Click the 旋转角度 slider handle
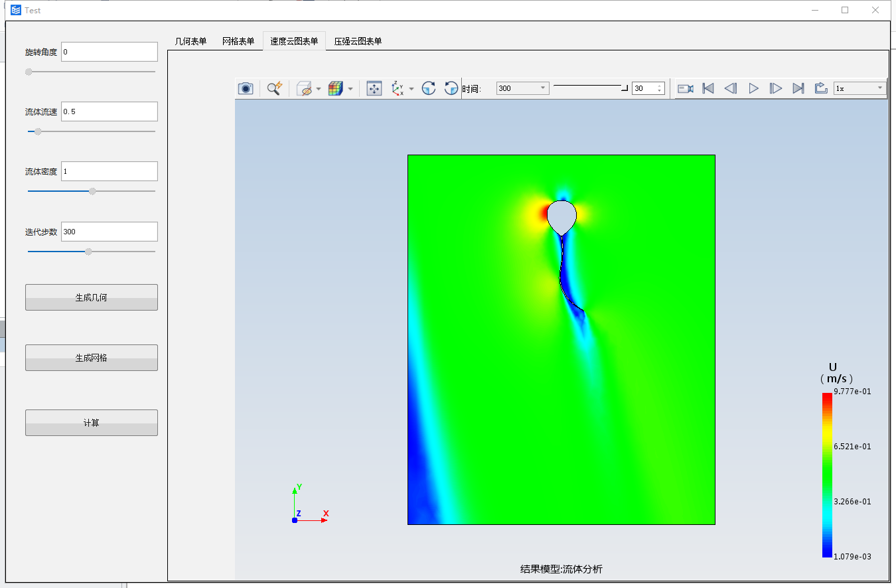The width and height of the screenshot is (896, 588). pyautogui.click(x=29, y=72)
